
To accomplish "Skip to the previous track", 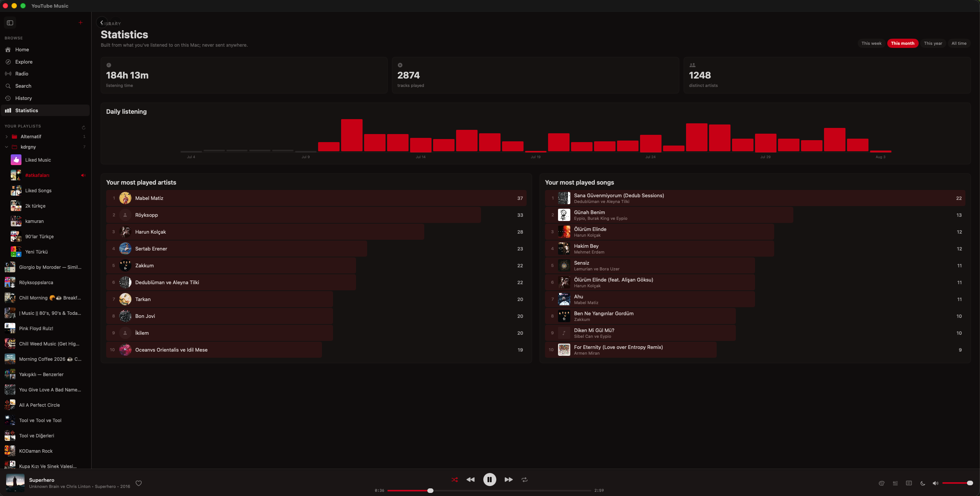I will pos(471,480).
